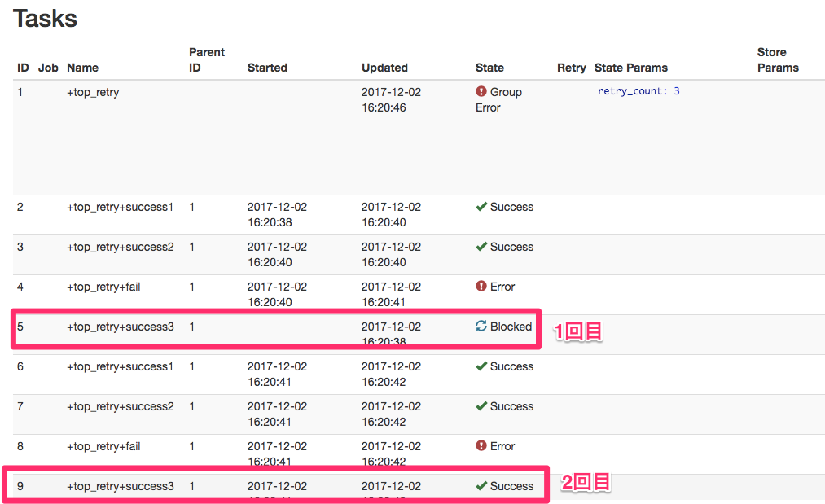This screenshot has height=504, width=825.
Task: Click the red Error icon in row 4
Action: point(481,287)
